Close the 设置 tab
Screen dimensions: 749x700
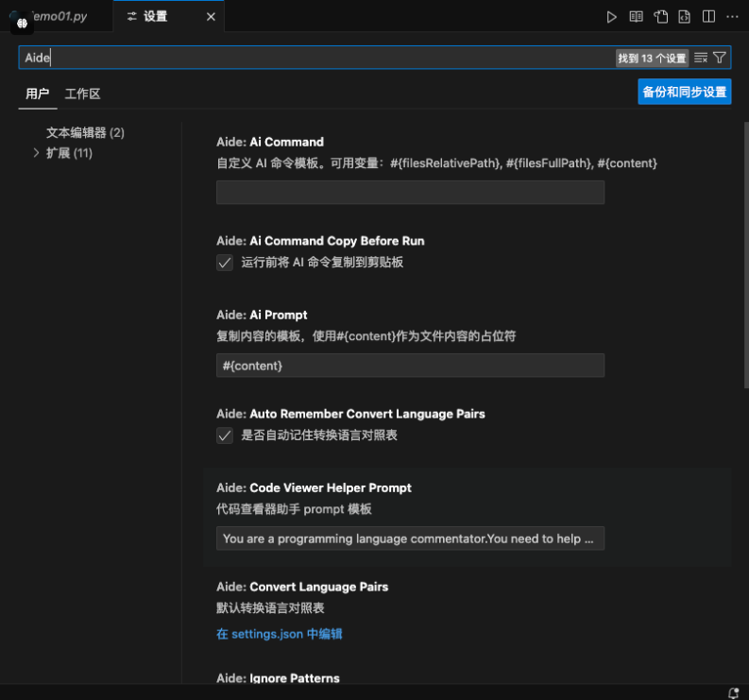coord(211,17)
